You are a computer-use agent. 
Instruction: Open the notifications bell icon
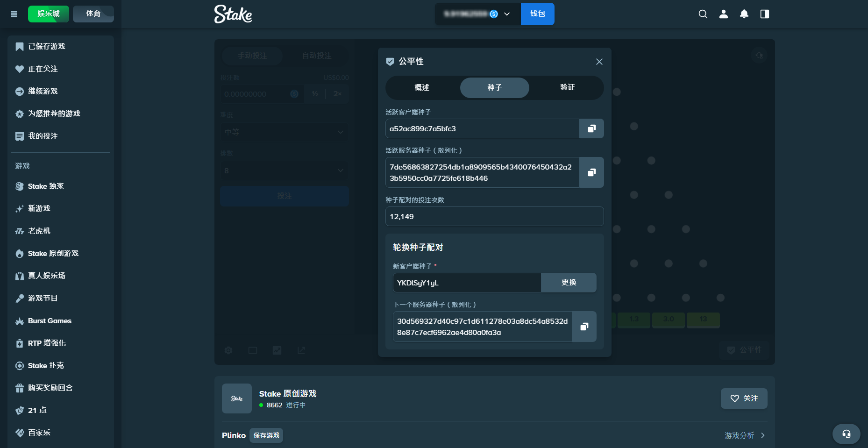click(744, 14)
